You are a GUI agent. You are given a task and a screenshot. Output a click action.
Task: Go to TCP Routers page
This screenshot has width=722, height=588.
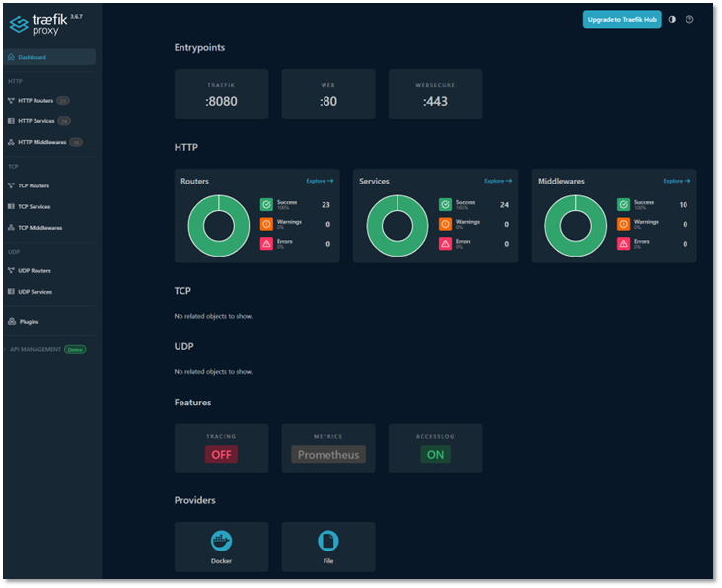(29, 186)
